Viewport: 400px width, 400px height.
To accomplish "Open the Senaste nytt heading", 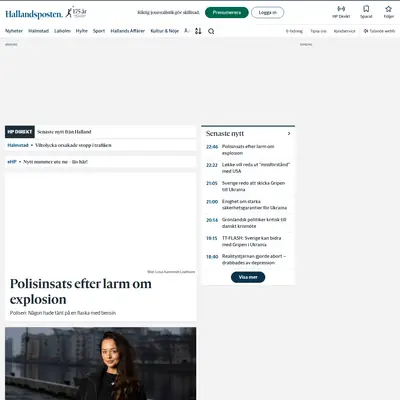I will (x=225, y=133).
